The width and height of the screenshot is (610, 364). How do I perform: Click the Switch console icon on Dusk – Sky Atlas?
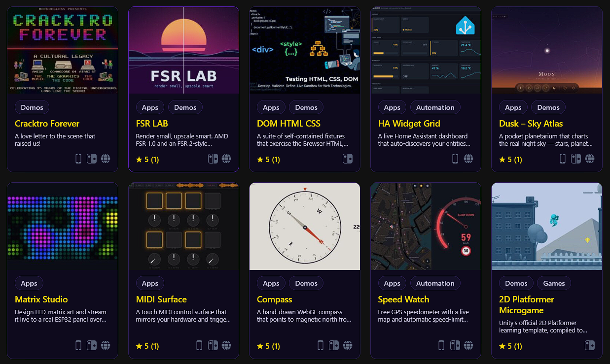coord(576,159)
